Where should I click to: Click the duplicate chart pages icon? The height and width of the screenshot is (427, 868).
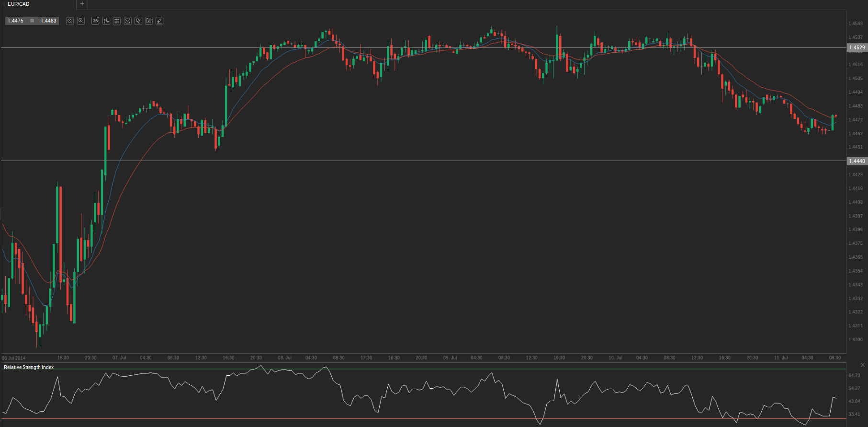pyautogui.click(x=138, y=21)
